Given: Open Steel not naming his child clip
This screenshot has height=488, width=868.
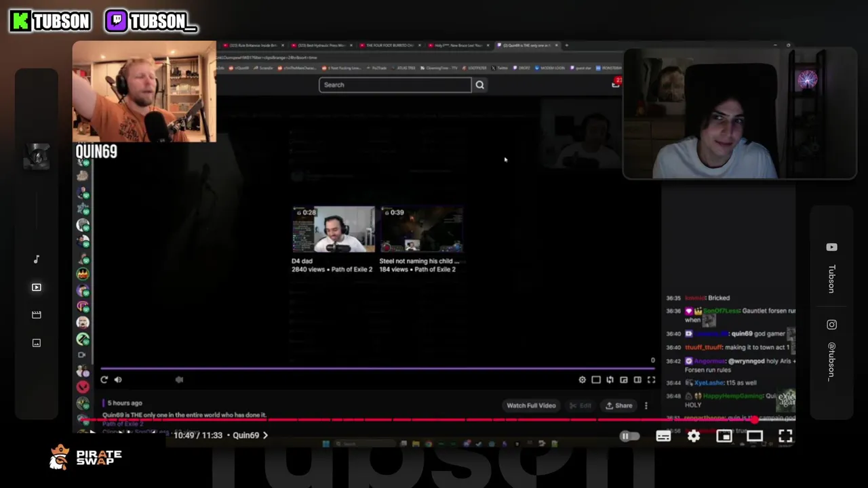Looking at the screenshot, I should click(x=421, y=229).
